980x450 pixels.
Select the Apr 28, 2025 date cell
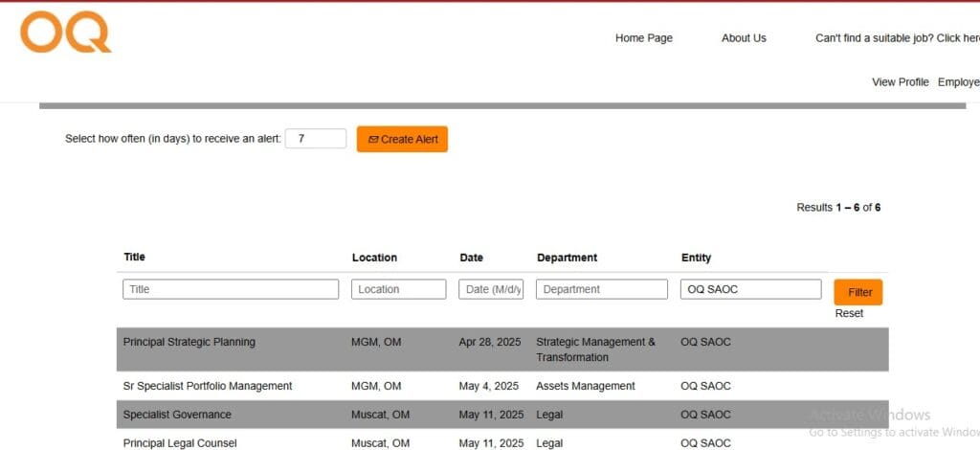click(490, 342)
